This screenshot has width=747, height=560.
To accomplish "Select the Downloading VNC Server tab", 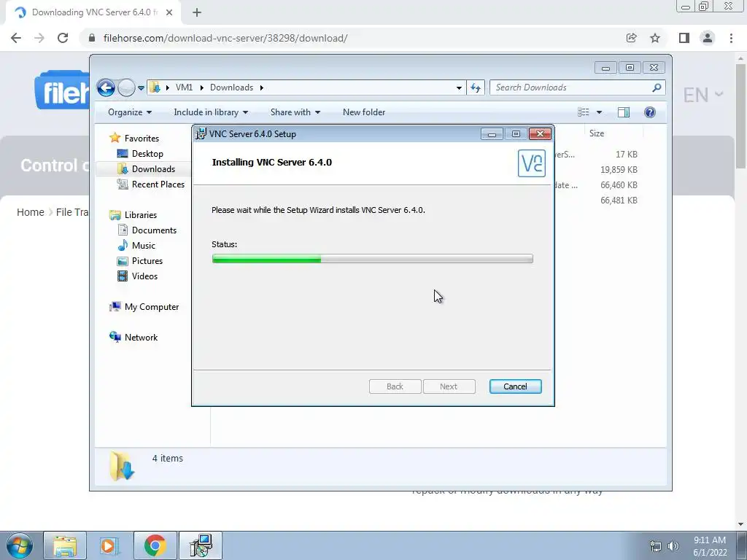I will [93, 13].
